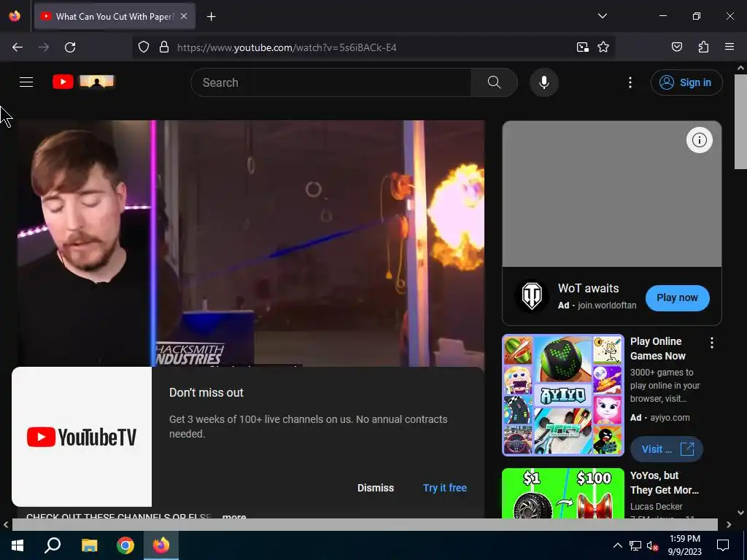Click the horizontal scrollbar at bottom
The width and height of the screenshot is (747, 560).
[x=365, y=524]
